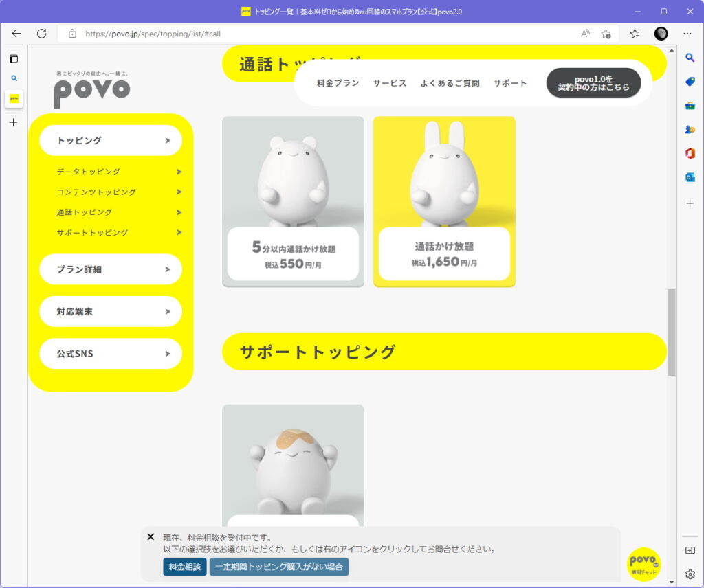This screenshot has height=588, width=704.
Task: Select the povo tab in vertical tab strip
Action: coord(14,99)
